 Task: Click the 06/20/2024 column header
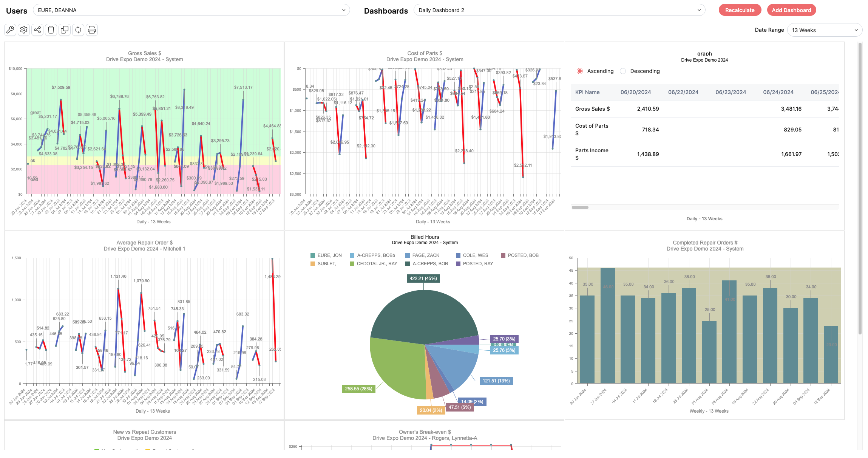[635, 92]
